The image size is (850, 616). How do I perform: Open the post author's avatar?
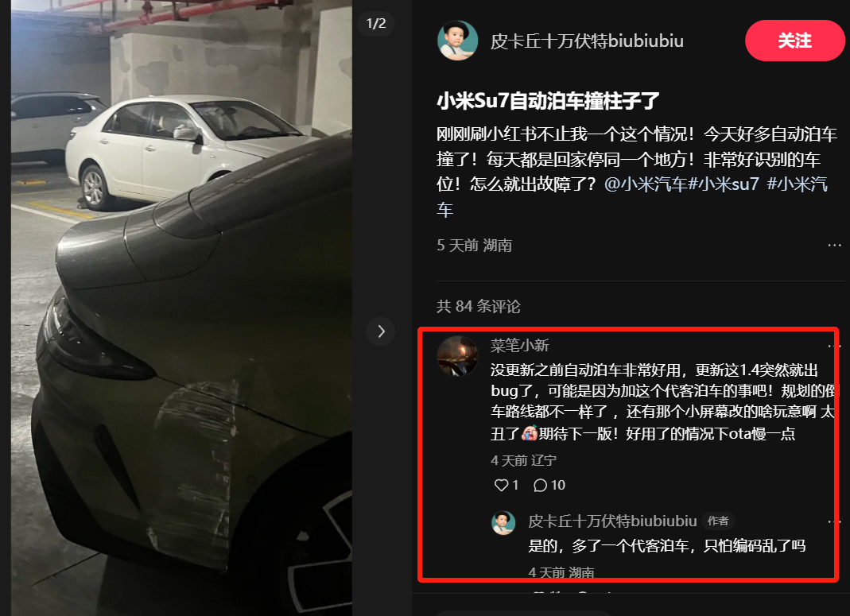tap(457, 41)
